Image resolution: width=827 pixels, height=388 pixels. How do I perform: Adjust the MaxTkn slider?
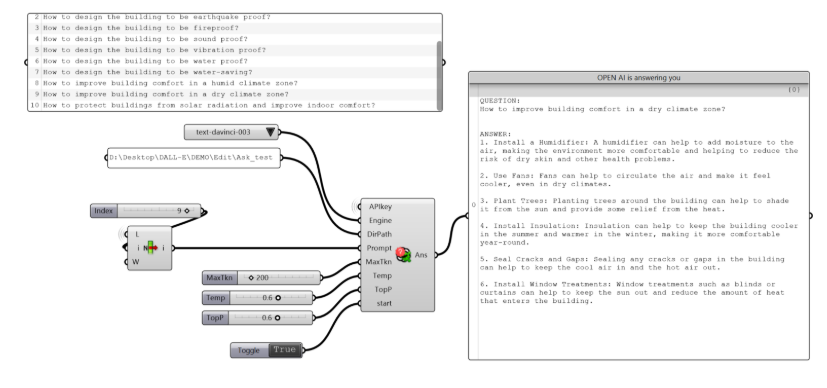tap(278, 277)
